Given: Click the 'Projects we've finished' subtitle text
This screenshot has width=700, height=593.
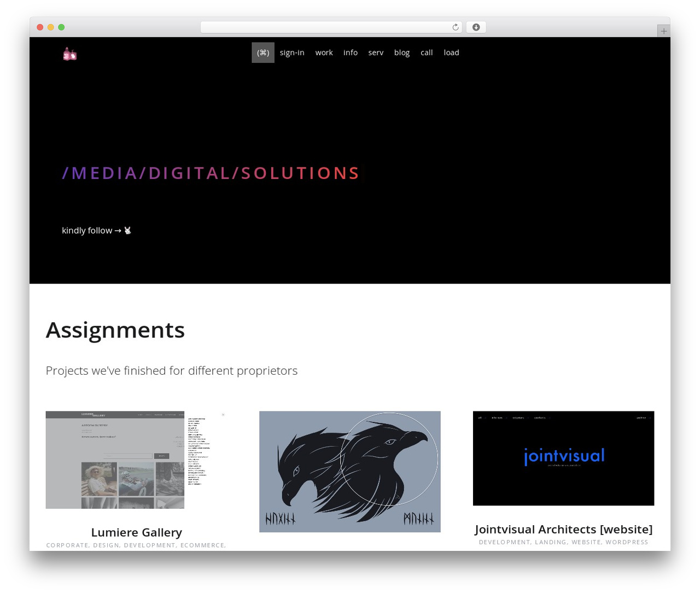Looking at the screenshot, I should [172, 370].
